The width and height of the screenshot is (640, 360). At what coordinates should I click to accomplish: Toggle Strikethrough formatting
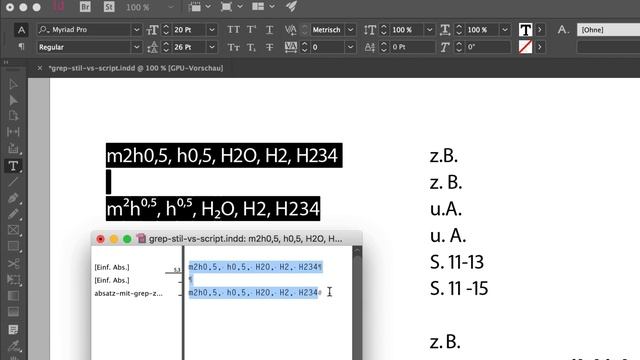pos(269,47)
